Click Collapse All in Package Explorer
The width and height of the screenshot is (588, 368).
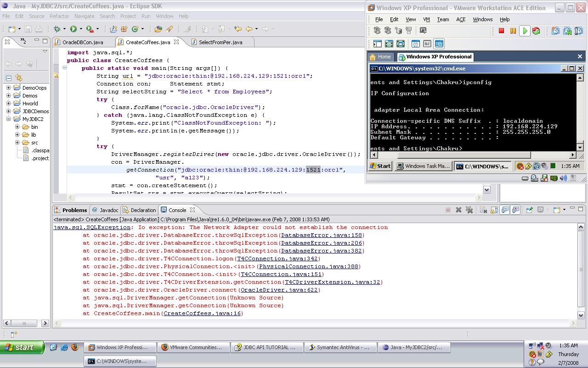point(8,78)
